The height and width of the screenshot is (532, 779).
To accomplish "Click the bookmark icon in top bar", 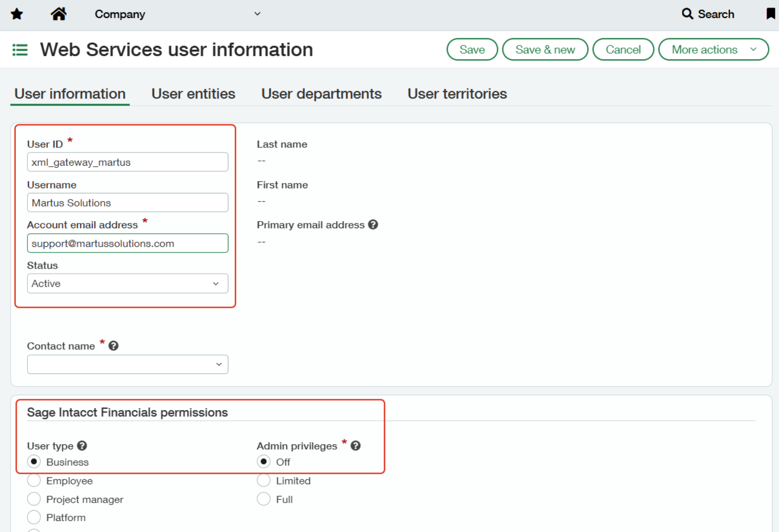I will pyautogui.click(x=770, y=14).
